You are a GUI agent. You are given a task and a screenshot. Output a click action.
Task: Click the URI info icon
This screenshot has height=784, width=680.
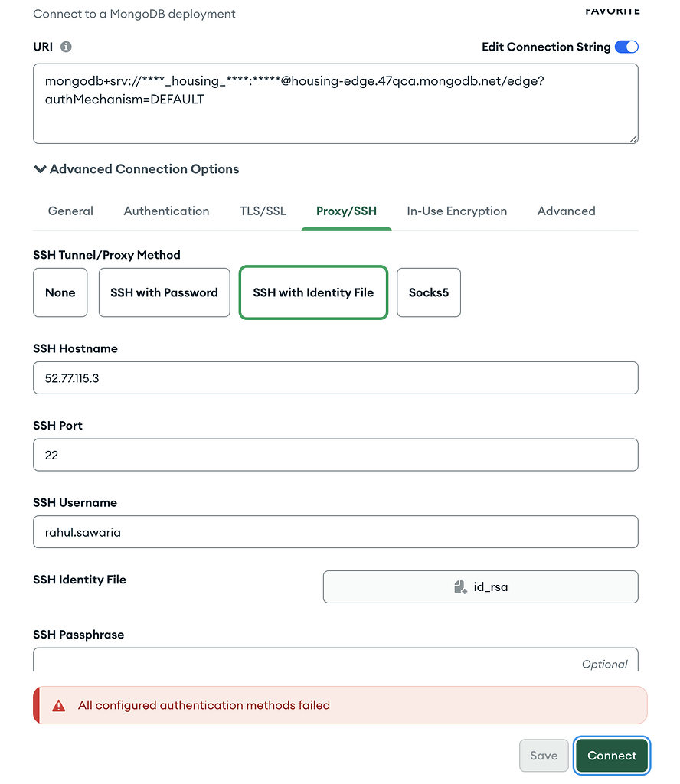66,47
